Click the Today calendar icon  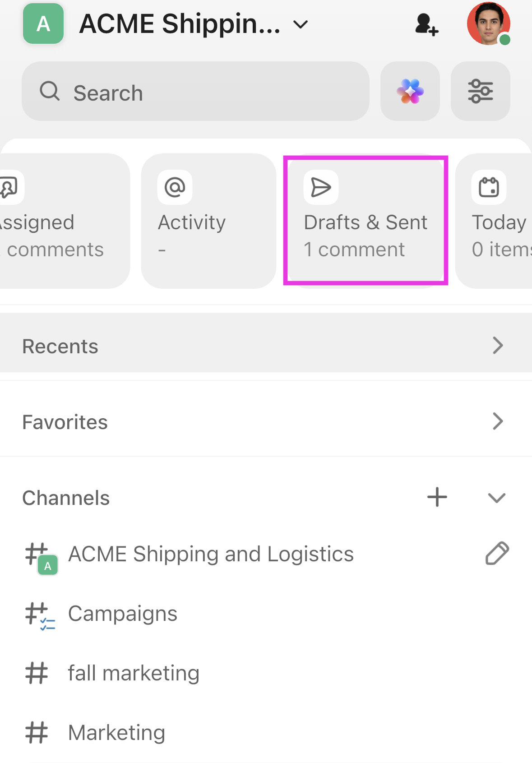tap(489, 187)
